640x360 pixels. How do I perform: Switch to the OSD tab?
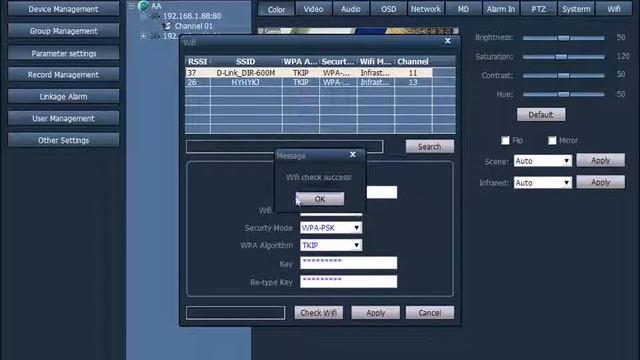pos(388,9)
